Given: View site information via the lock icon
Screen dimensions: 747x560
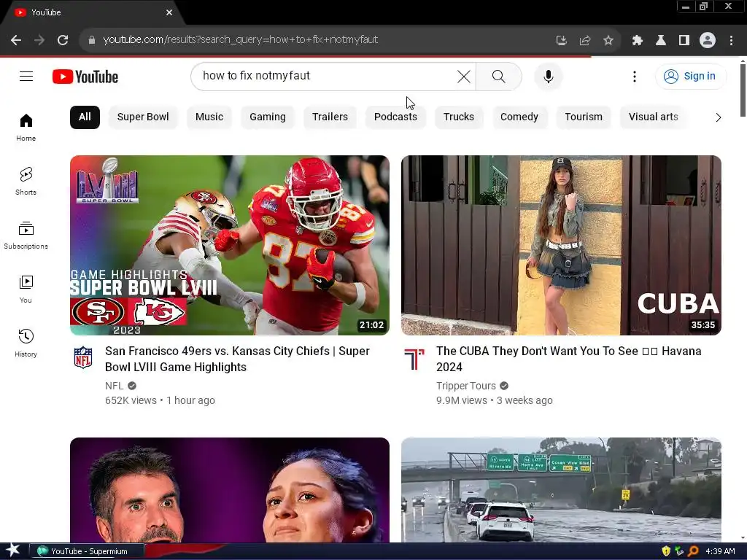Looking at the screenshot, I should coord(91,40).
